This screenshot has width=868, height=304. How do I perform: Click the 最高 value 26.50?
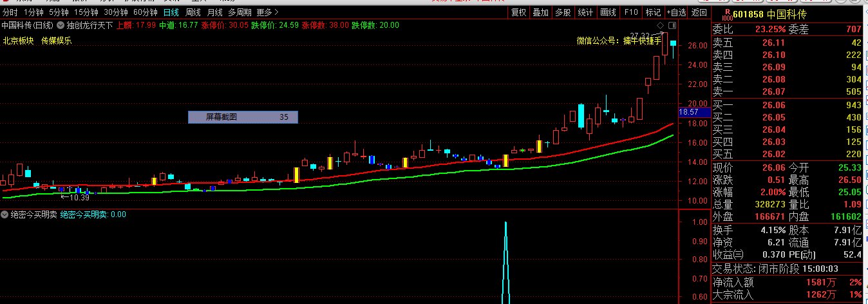click(x=850, y=180)
